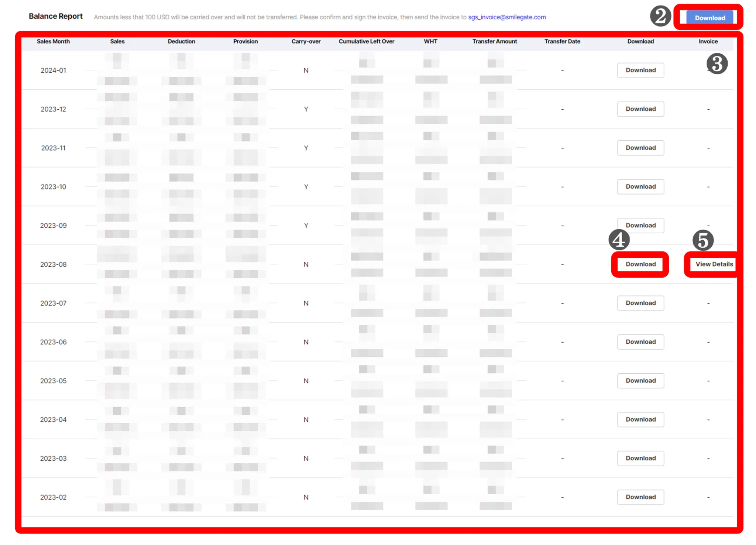Download the 2023-10 balance report
Viewport: 756px width, 545px height.
(640, 186)
